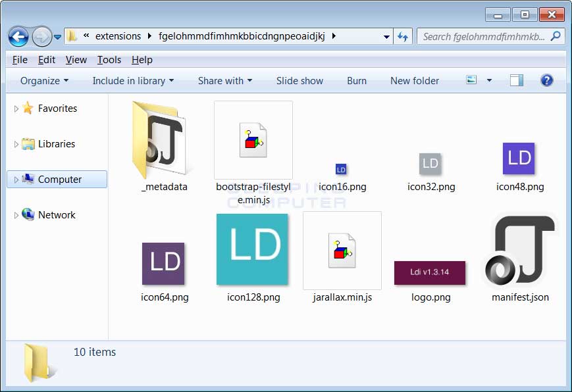This screenshot has height=392, width=572.
Task: Click the Change your view icon
Action: (471, 80)
